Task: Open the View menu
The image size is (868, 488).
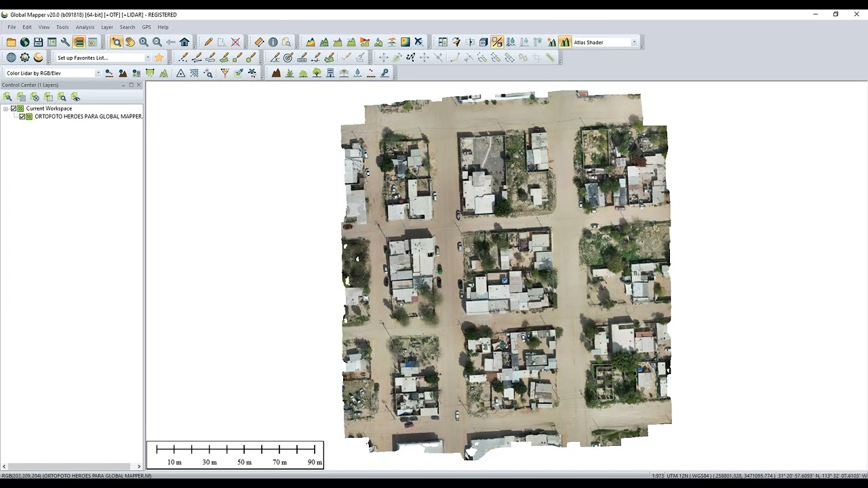Action: point(44,27)
